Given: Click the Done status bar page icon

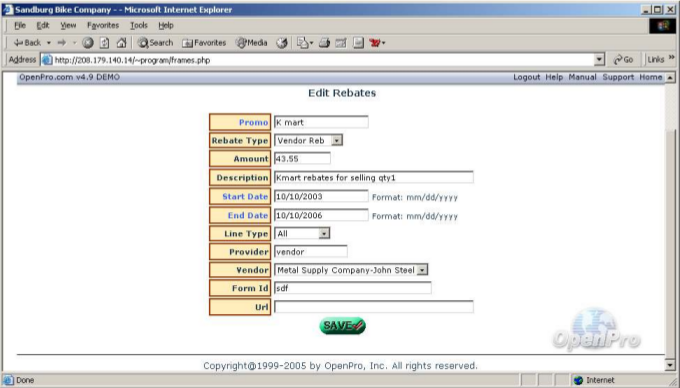Looking at the screenshot, I should 8,380.
